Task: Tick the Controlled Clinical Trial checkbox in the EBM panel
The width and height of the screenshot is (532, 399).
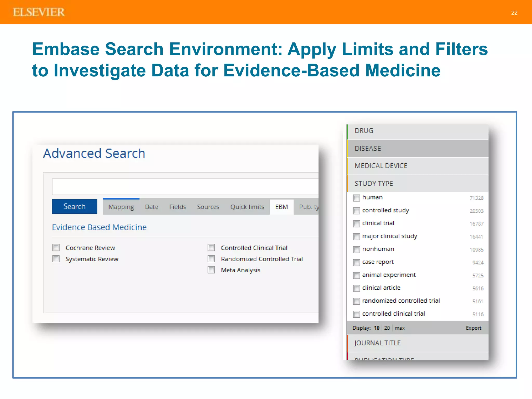Action: click(x=211, y=248)
